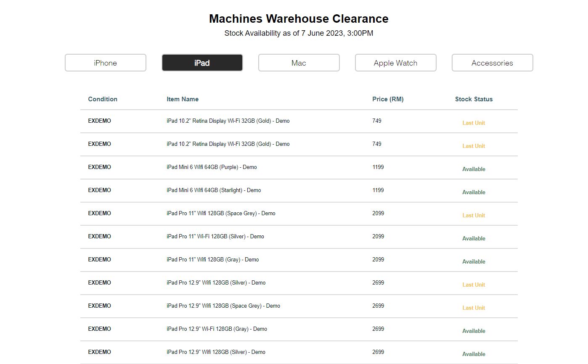Click EXDEMO condition of iPad Pro 11" Silver row
Viewport: 588px width, 364px height.
point(100,236)
